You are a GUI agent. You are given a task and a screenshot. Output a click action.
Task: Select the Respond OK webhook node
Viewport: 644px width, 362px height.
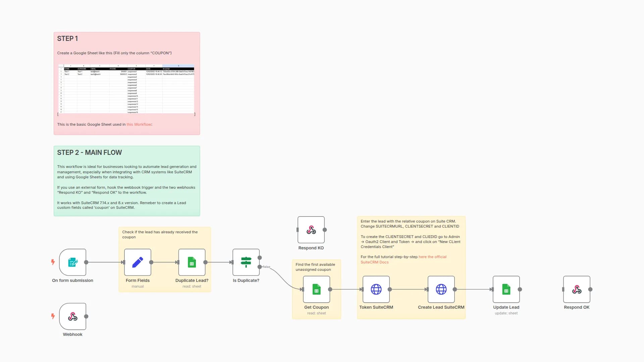point(577,289)
